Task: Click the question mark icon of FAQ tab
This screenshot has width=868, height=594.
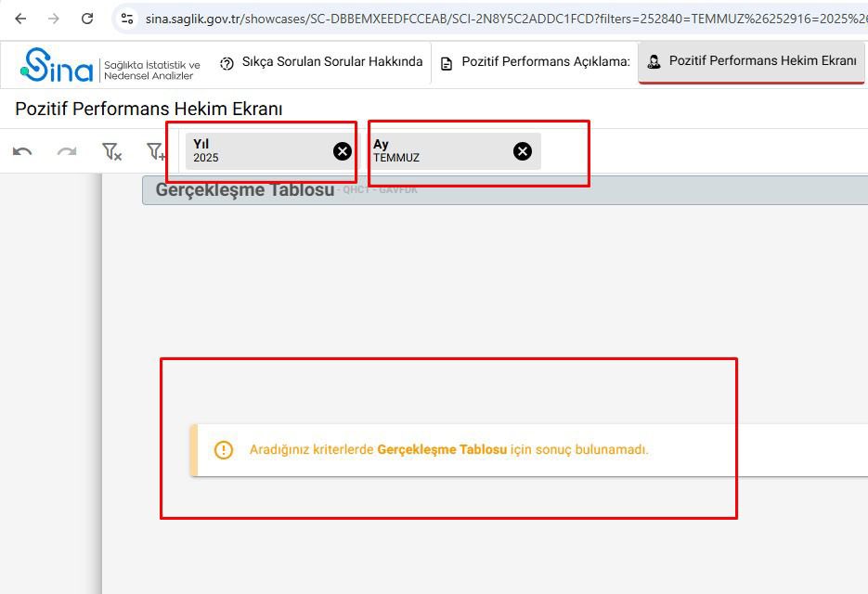Action: [227, 64]
